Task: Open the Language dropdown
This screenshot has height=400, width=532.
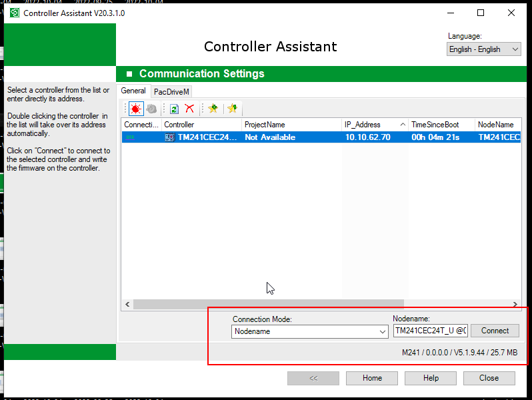Action: (x=483, y=49)
